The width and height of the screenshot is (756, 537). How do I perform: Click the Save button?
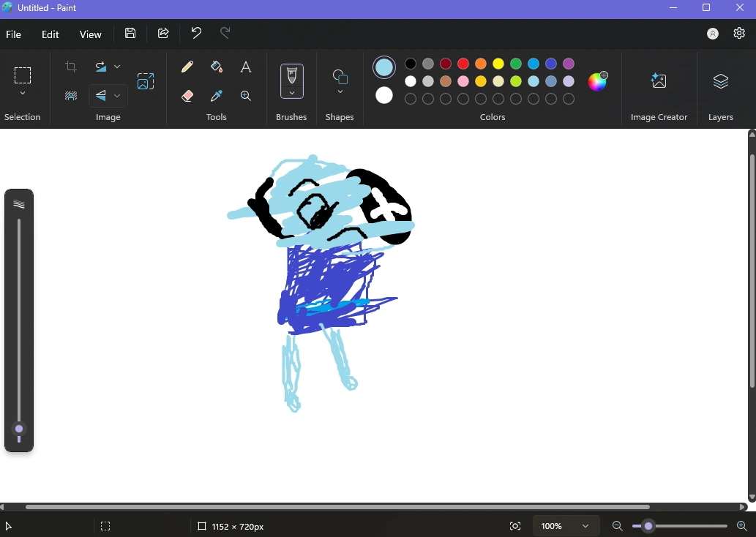(130, 33)
